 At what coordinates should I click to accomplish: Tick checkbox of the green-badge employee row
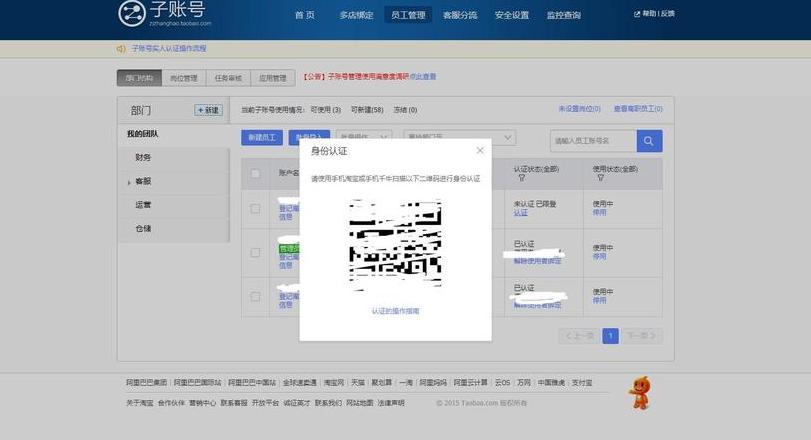[x=255, y=252]
